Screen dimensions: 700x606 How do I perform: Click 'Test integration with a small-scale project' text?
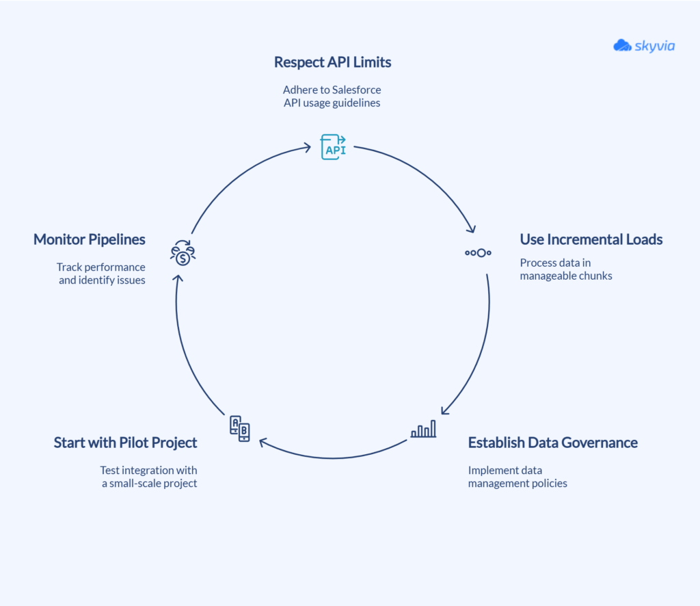pyautogui.click(x=148, y=477)
